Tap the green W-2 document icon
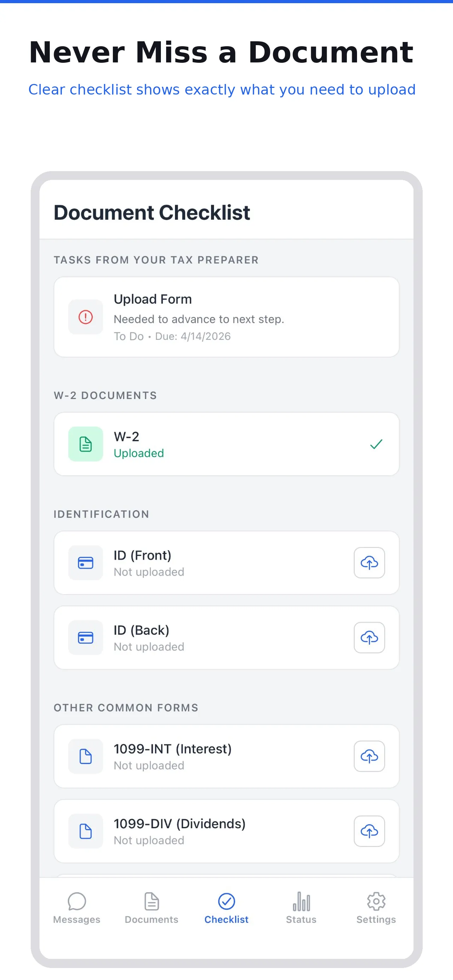The height and width of the screenshot is (980, 453). click(86, 444)
